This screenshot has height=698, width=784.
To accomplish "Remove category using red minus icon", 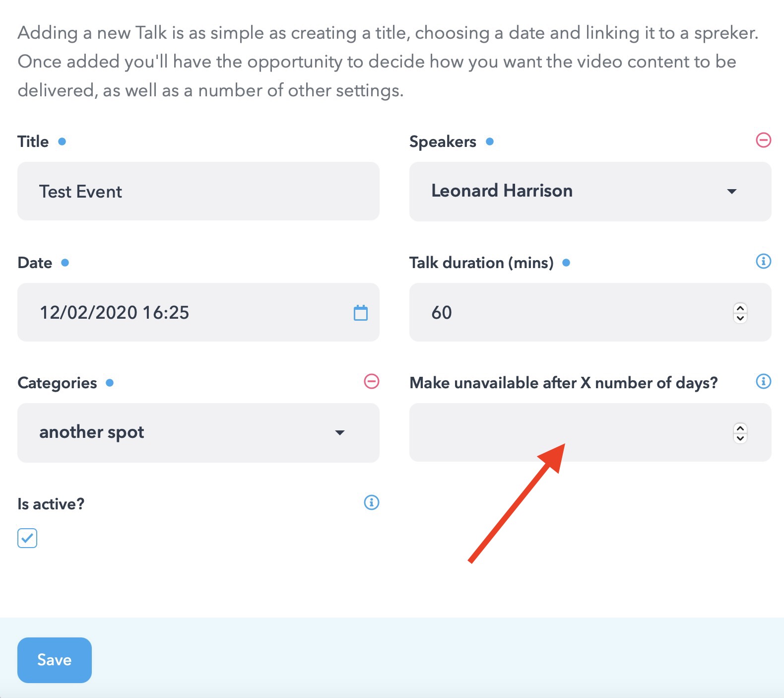I will [372, 381].
